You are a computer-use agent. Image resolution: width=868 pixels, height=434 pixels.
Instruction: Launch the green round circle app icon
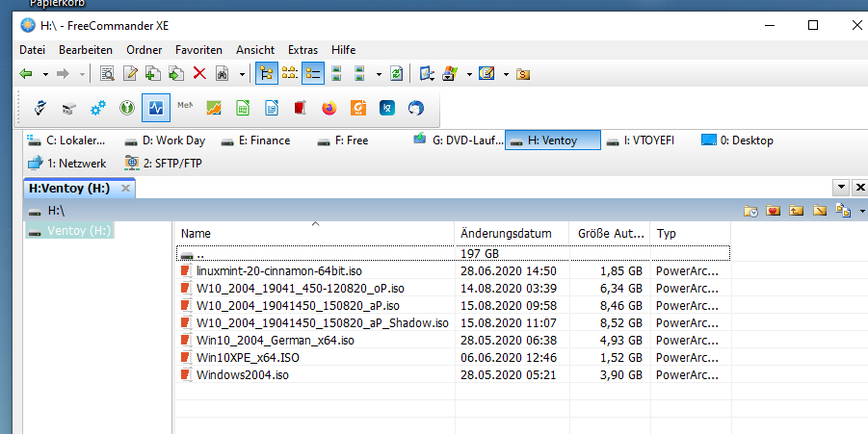[x=127, y=108]
